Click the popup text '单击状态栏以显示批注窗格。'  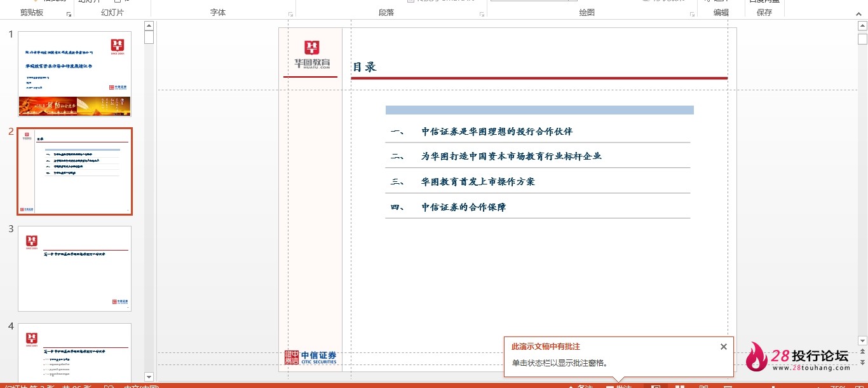560,363
